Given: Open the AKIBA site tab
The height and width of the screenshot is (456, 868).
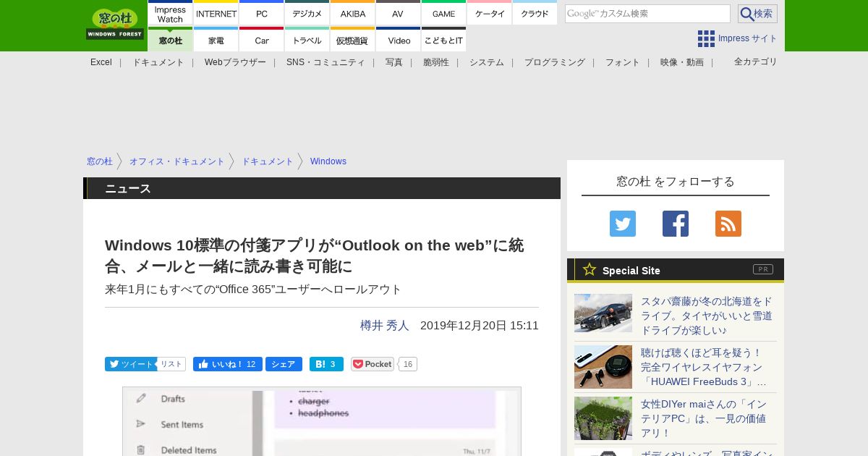Looking at the screenshot, I should pyautogui.click(x=353, y=14).
